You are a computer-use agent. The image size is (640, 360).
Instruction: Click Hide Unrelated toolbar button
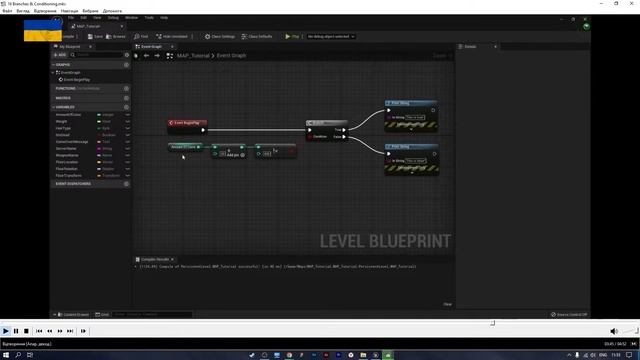click(x=172, y=36)
